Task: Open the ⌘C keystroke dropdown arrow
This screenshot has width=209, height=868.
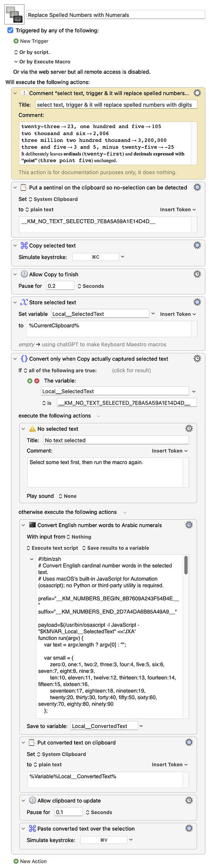Action: (123, 256)
